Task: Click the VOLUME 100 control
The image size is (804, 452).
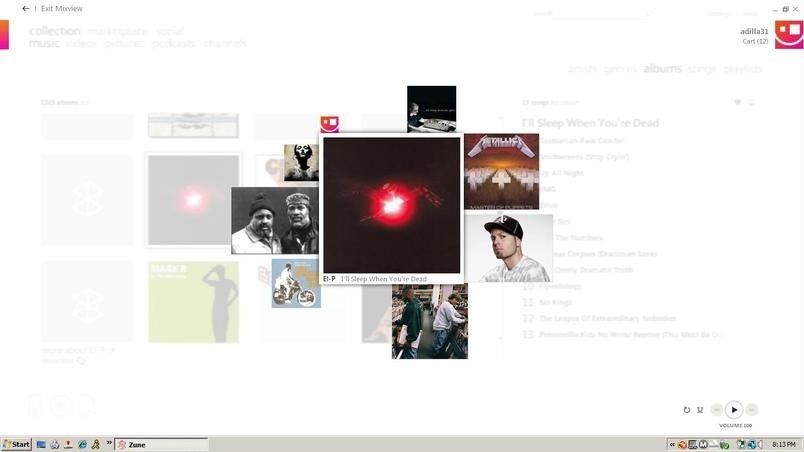Action: pyautogui.click(x=735, y=426)
